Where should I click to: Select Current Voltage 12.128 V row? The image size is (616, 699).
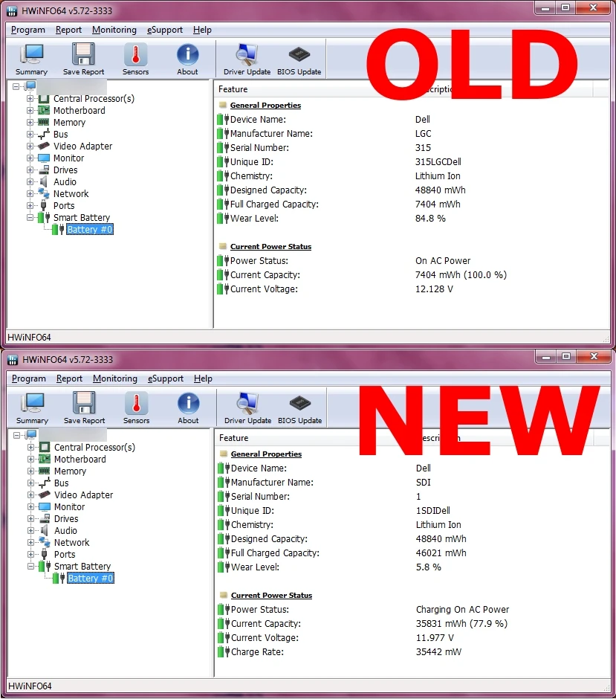click(412, 289)
